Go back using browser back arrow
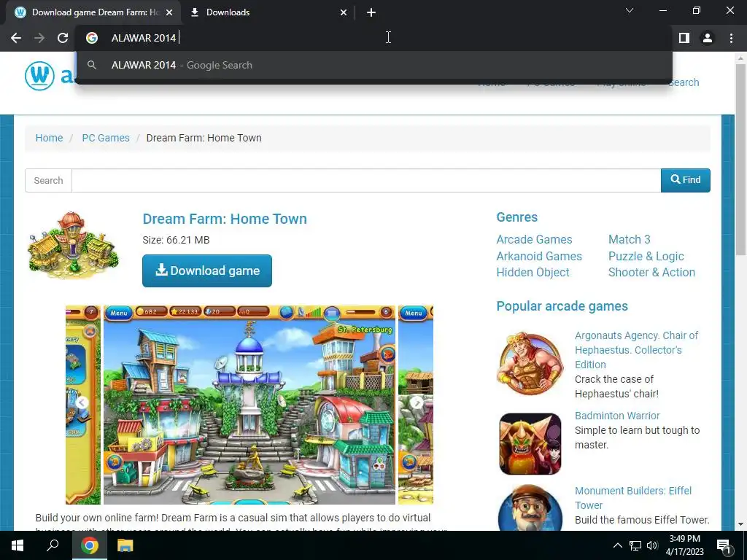 [x=16, y=38]
